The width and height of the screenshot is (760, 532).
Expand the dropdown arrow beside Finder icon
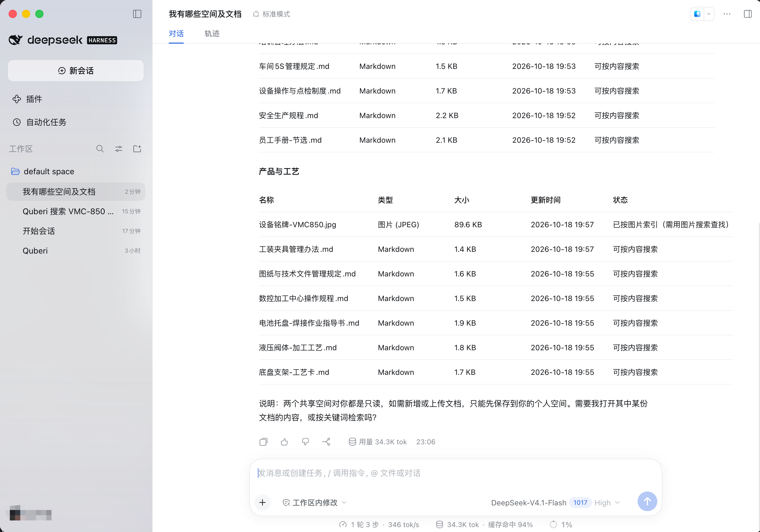[709, 14]
